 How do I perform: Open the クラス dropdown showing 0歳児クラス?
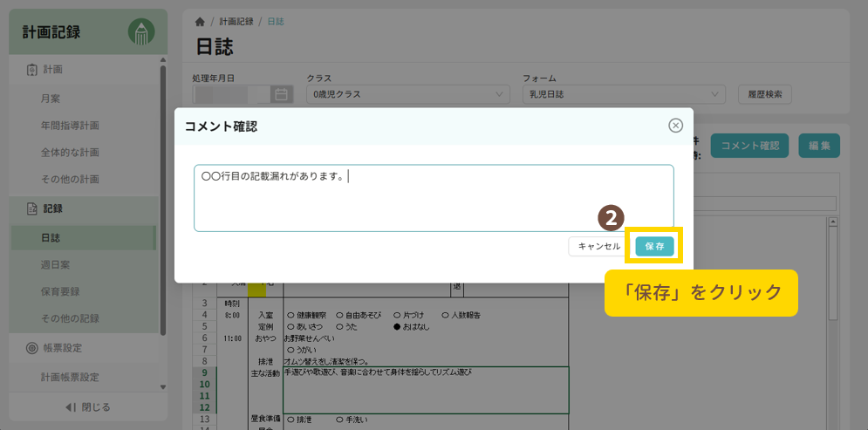pyautogui.click(x=408, y=94)
